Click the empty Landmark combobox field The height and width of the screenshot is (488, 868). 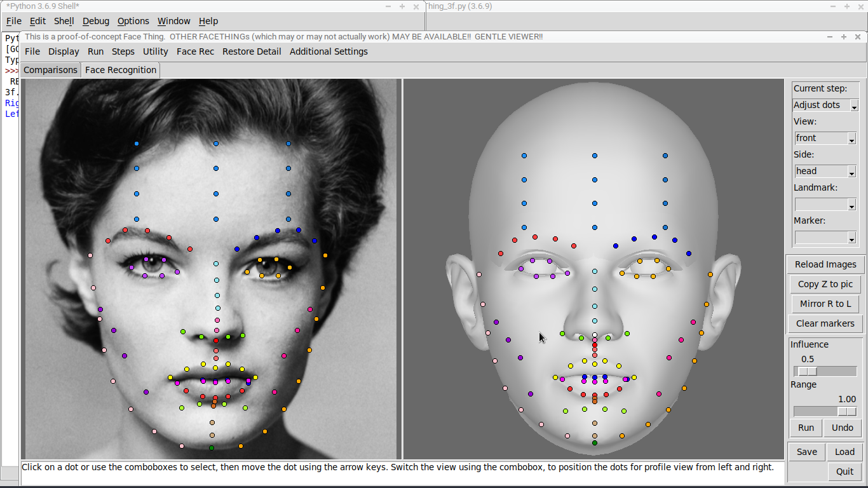tap(820, 204)
